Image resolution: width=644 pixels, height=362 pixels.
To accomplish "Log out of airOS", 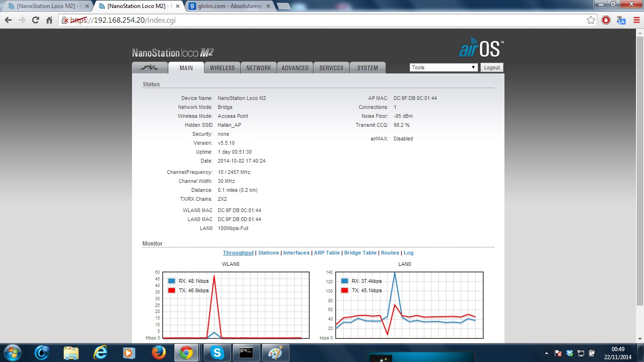I will click(x=492, y=67).
